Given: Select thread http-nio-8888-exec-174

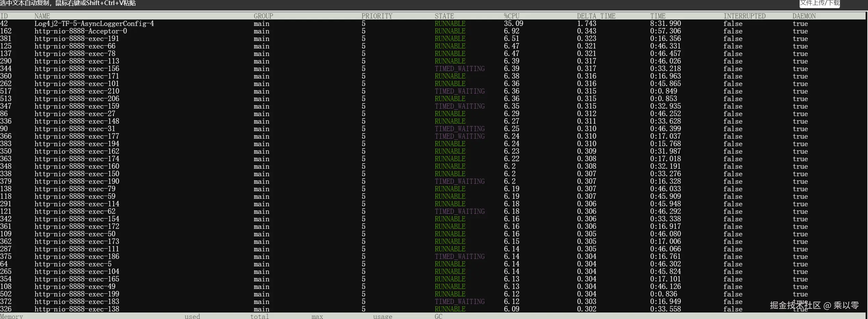Looking at the screenshot, I should point(77,159).
